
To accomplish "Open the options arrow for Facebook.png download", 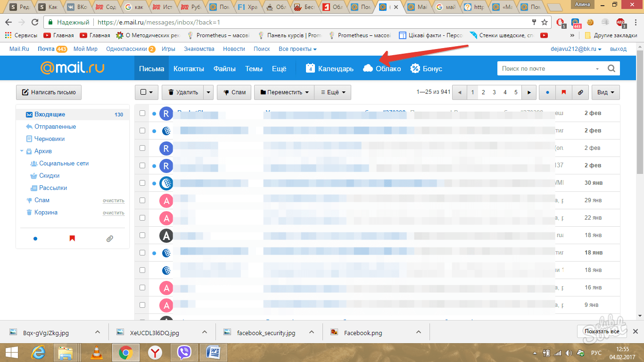I will (x=418, y=332).
